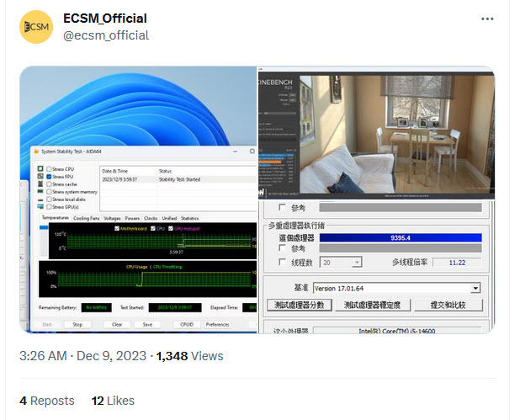The image size is (520, 420).
Task: Enable Stress local disks checkbox
Action: click(49, 199)
